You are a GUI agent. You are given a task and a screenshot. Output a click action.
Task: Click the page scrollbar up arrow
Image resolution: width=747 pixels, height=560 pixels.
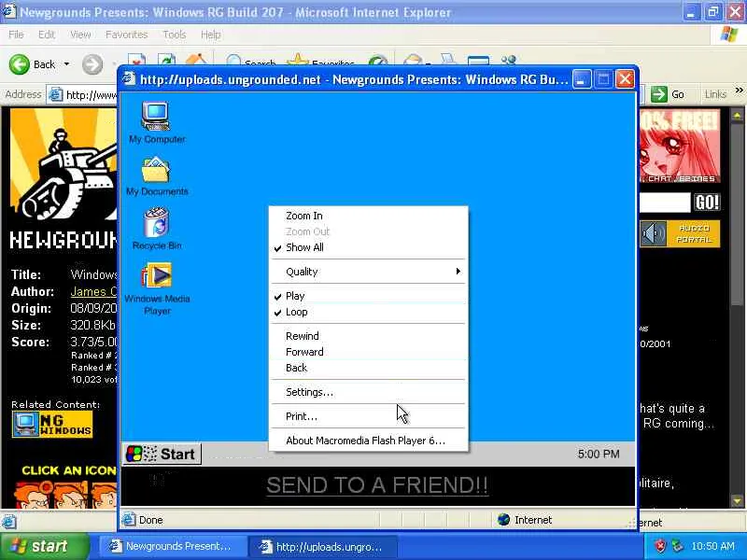[x=737, y=115]
